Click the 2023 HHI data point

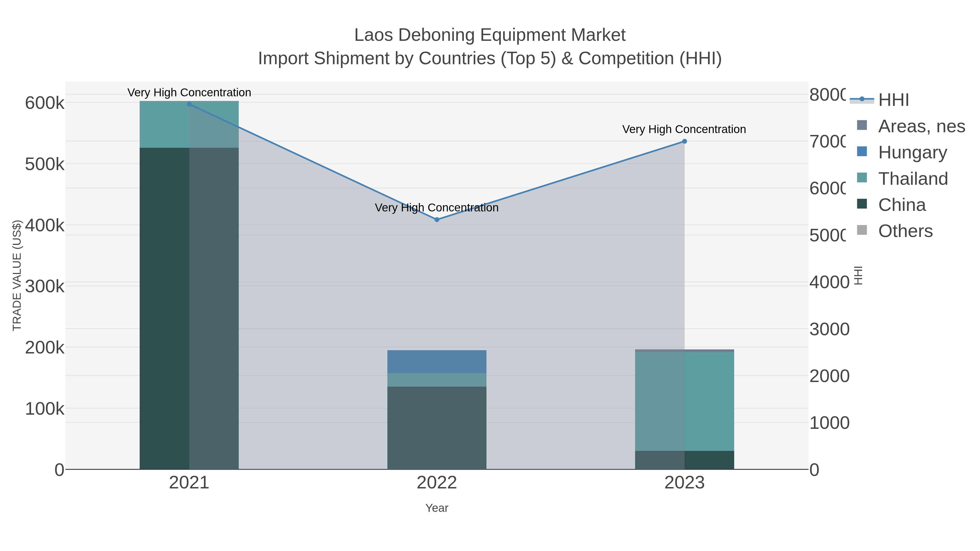coord(684,141)
